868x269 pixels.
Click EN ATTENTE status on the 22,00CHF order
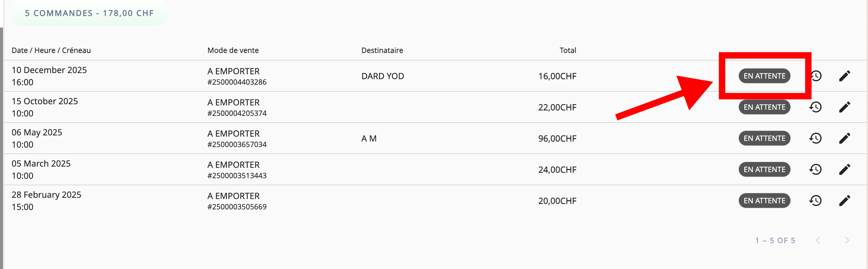tap(764, 107)
